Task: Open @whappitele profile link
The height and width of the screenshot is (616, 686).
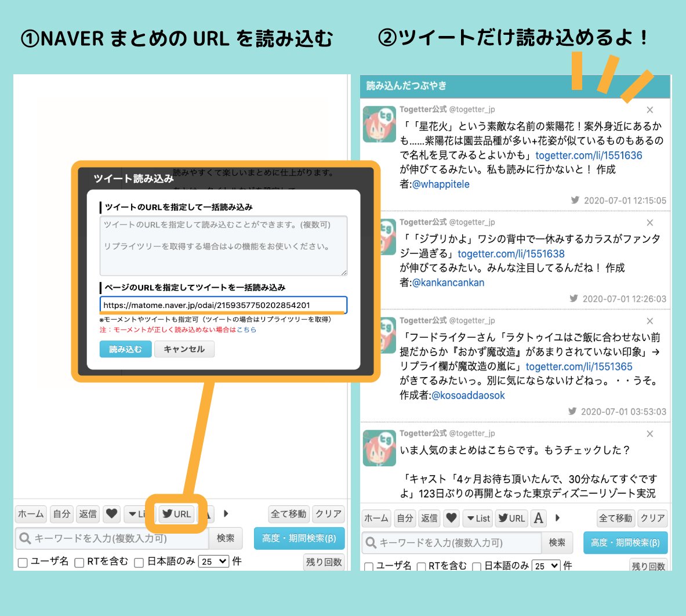Action: point(441,184)
